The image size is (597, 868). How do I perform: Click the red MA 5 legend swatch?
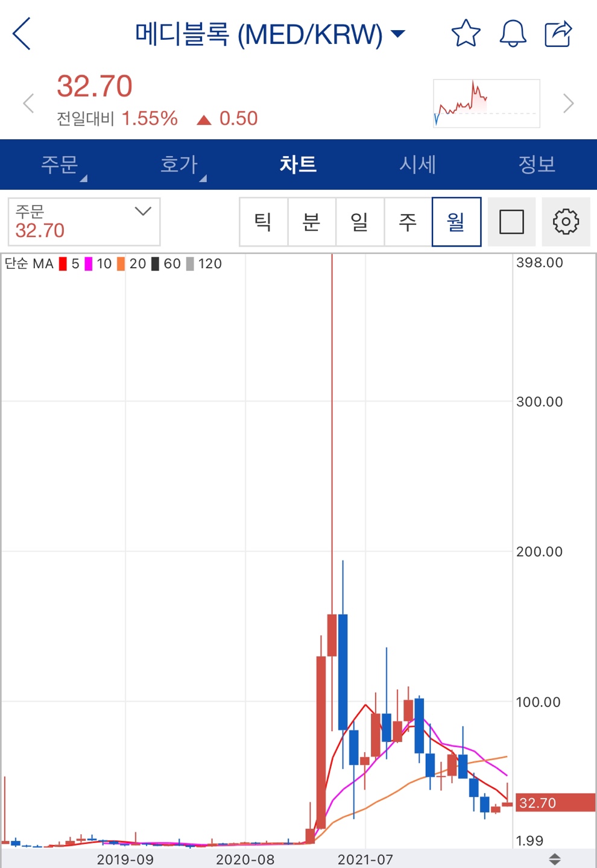click(63, 263)
